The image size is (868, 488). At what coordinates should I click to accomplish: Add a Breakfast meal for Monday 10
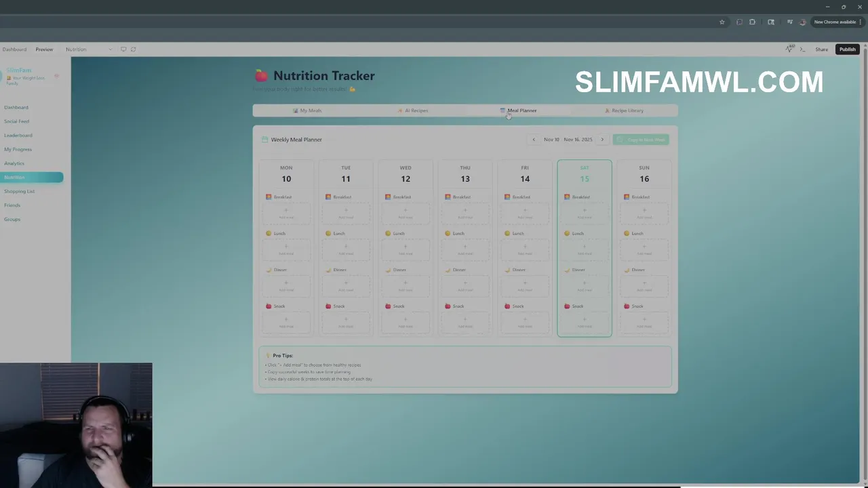pos(286,213)
